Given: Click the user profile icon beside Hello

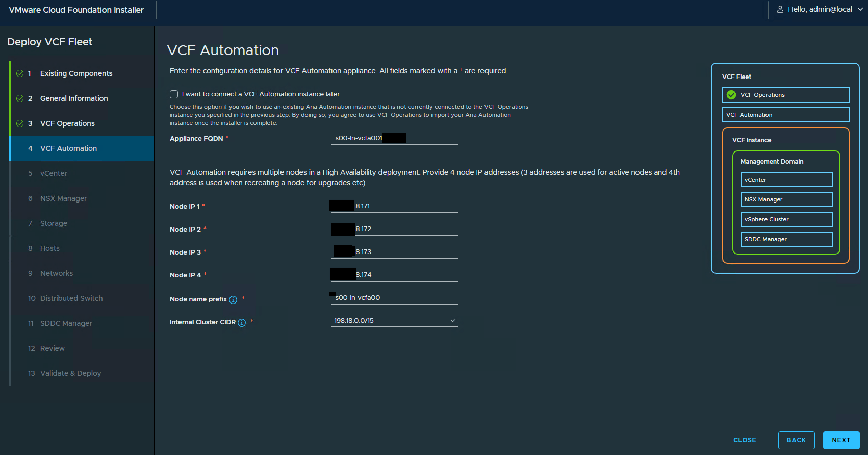Looking at the screenshot, I should click(780, 9).
